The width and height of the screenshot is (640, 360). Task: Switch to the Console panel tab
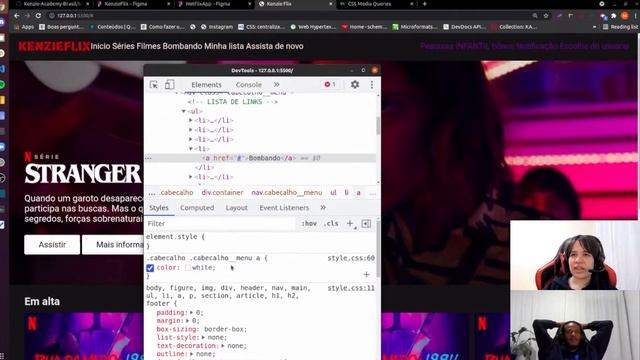[249, 84]
